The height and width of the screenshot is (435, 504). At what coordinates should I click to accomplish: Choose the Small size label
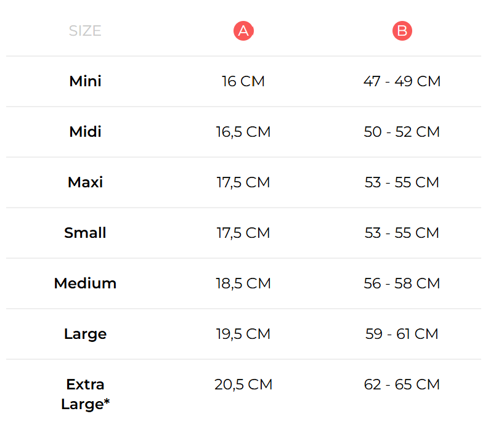coord(85,233)
